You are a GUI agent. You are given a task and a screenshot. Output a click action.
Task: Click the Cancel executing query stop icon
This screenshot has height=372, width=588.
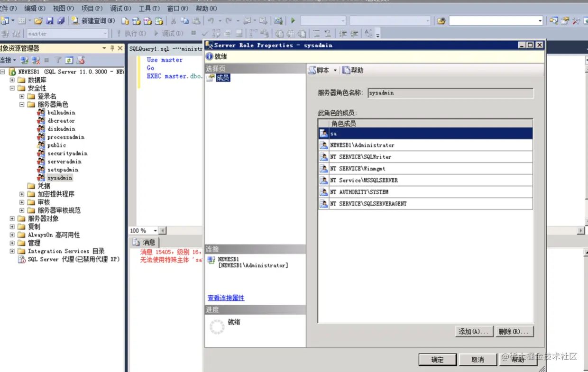coord(193,34)
